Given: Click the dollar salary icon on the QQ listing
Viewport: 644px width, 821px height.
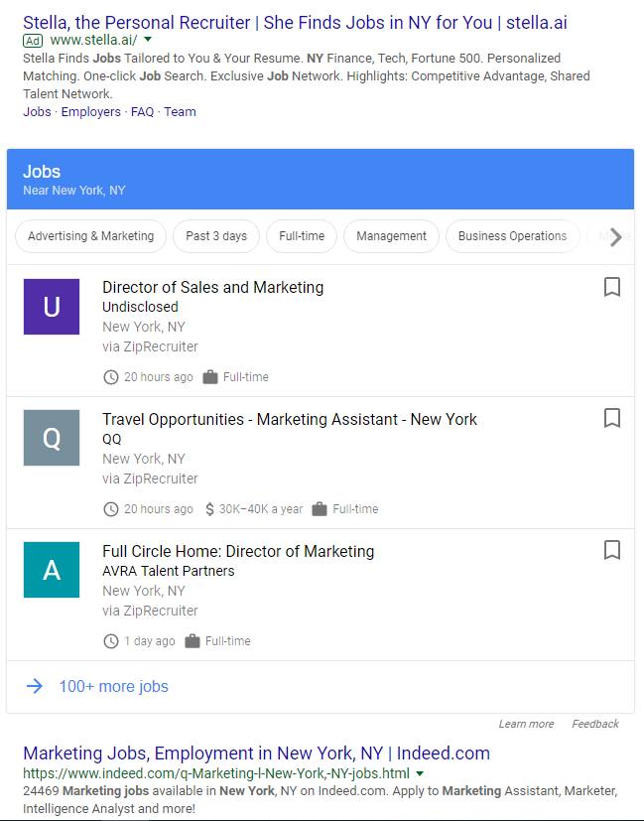Looking at the screenshot, I should point(209,509).
